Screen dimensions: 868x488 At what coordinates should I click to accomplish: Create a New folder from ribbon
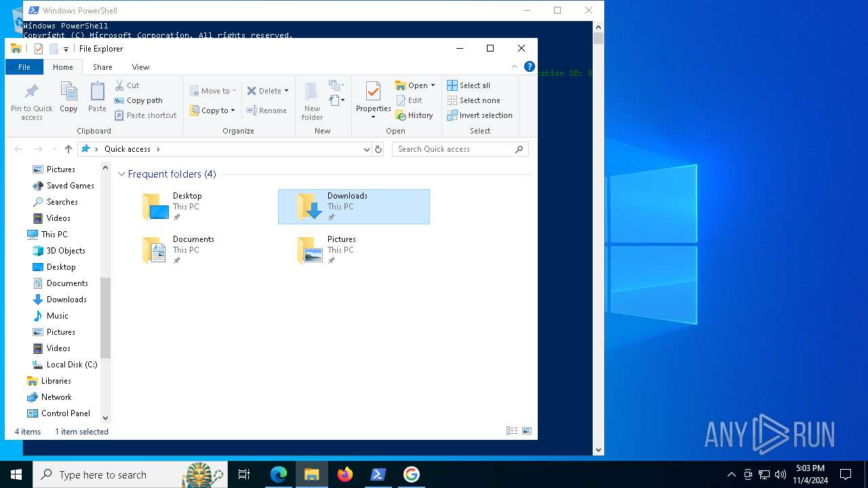[x=312, y=101]
